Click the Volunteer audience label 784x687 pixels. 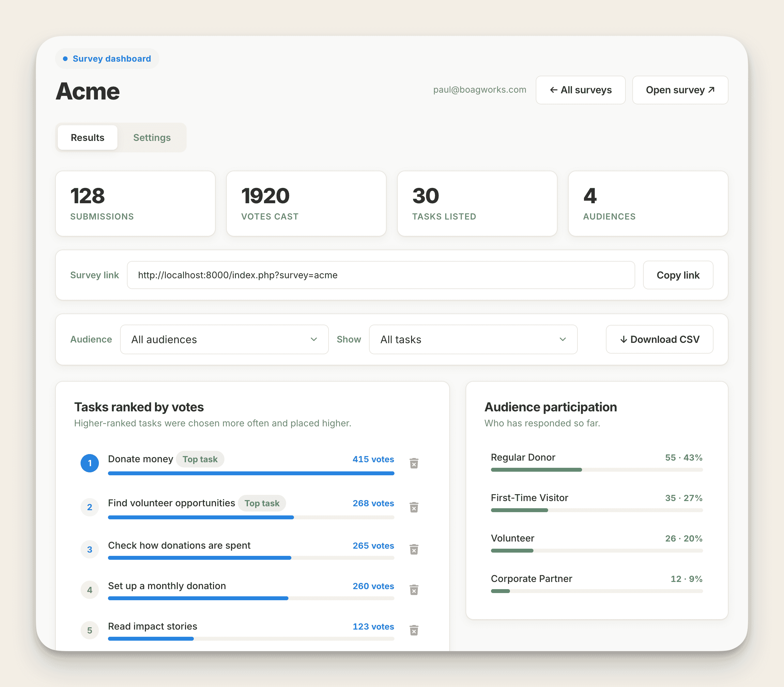[513, 538]
